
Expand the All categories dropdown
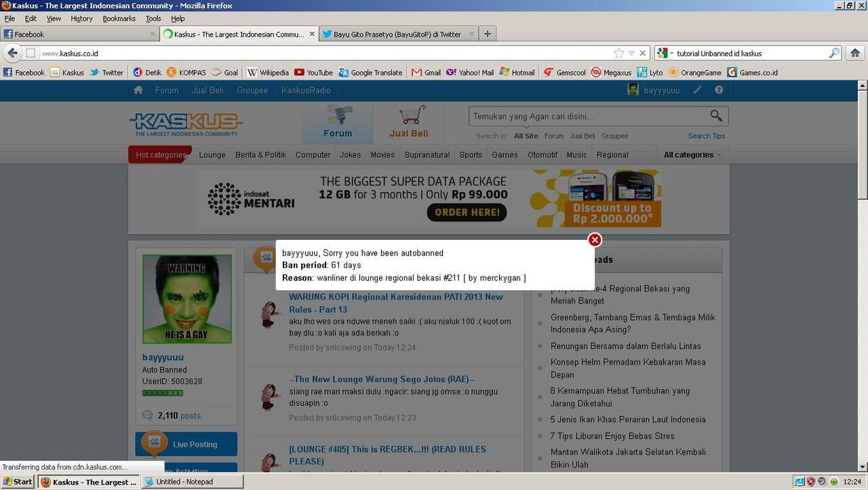click(x=692, y=155)
